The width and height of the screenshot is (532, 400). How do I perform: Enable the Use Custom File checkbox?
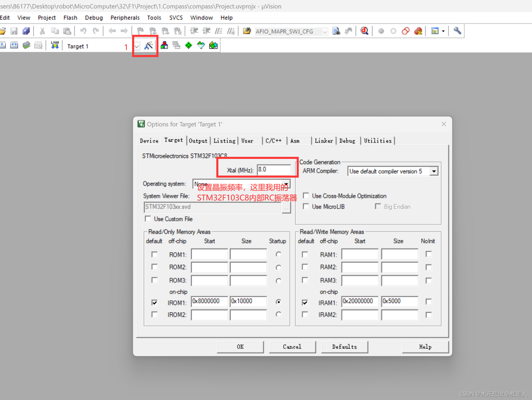148,219
